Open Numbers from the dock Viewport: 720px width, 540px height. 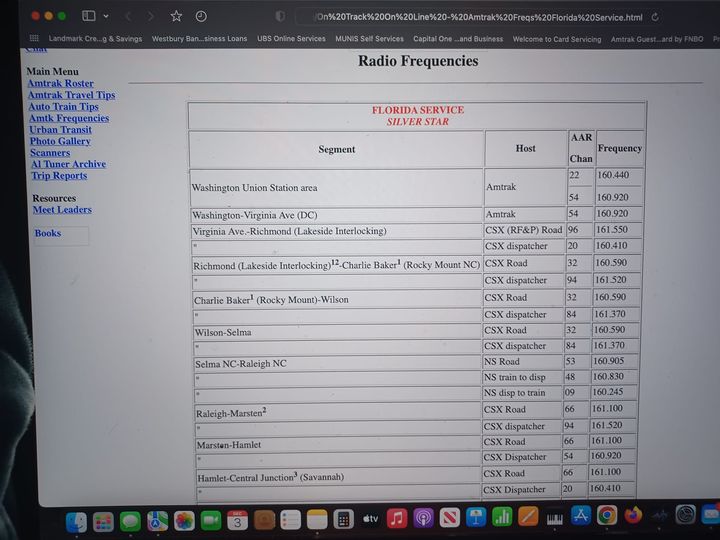click(x=502, y=517)
